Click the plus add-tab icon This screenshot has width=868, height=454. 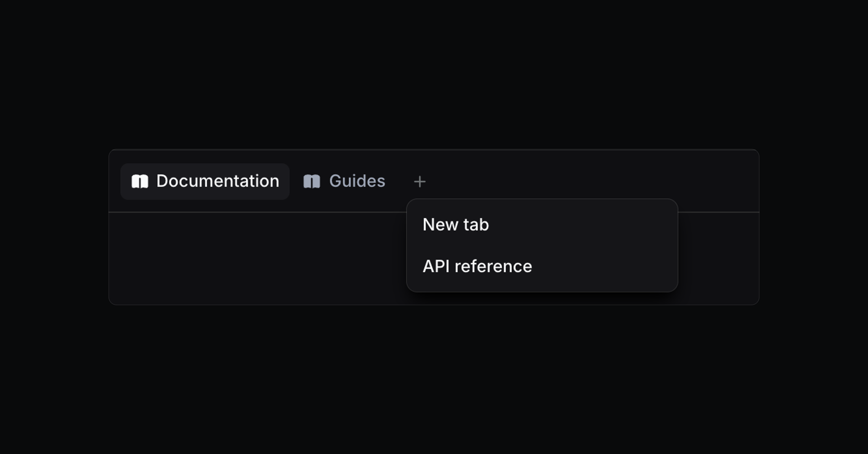click(x=420, y=181)
